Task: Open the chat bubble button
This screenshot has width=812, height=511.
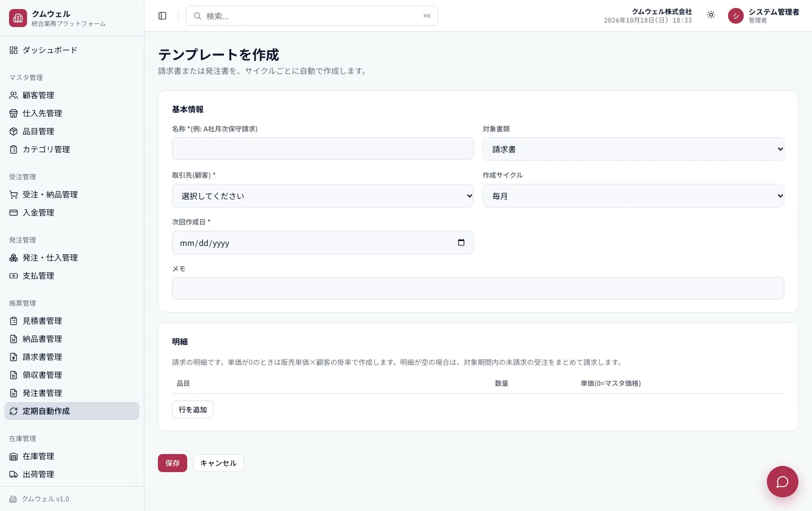Action: 783,482
